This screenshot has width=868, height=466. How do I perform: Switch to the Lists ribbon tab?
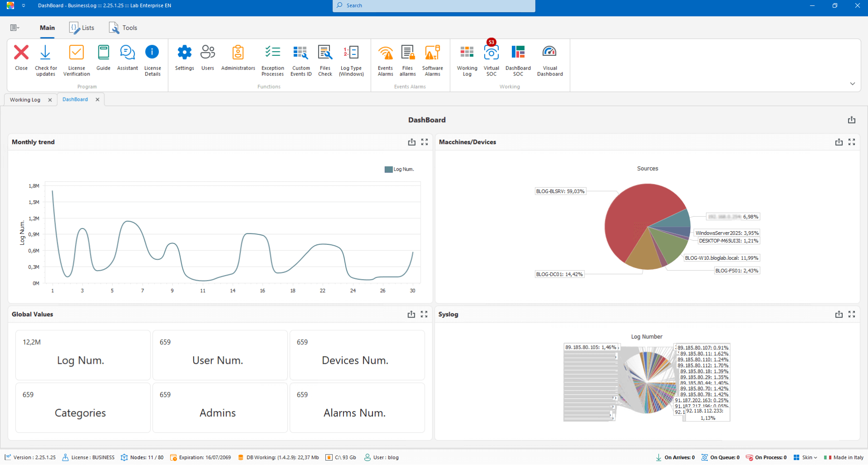(x=82, y=28)
